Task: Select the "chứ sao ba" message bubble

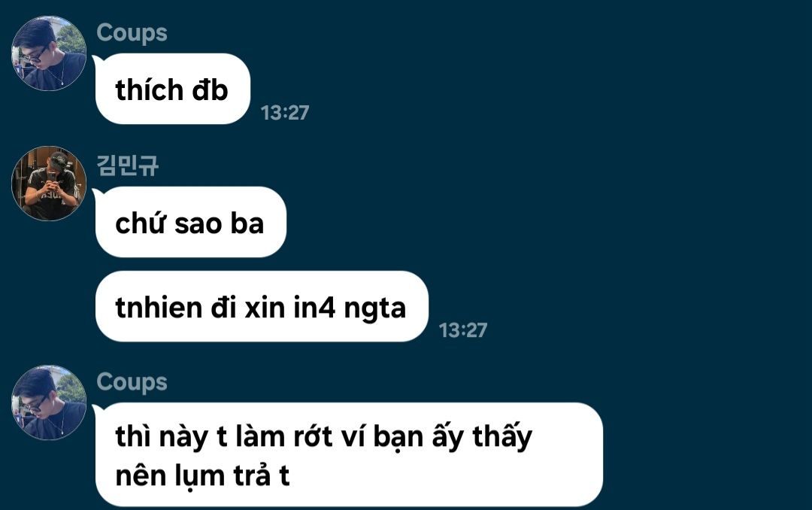Action: 190,222
